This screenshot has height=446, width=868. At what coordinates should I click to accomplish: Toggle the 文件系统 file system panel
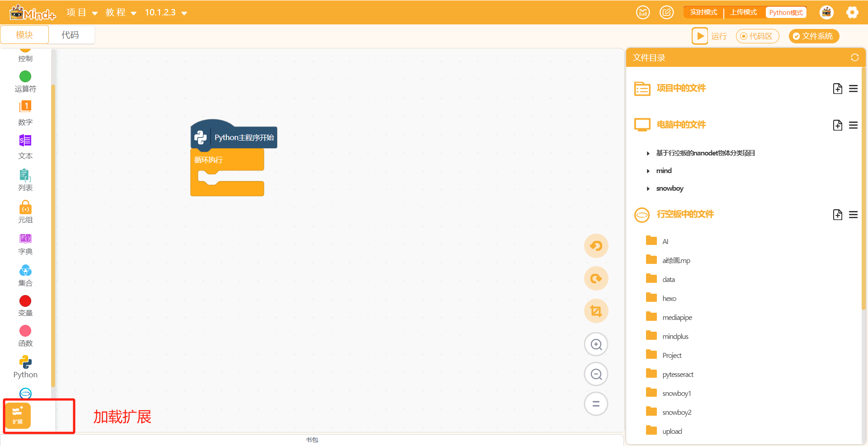[814, 36]
